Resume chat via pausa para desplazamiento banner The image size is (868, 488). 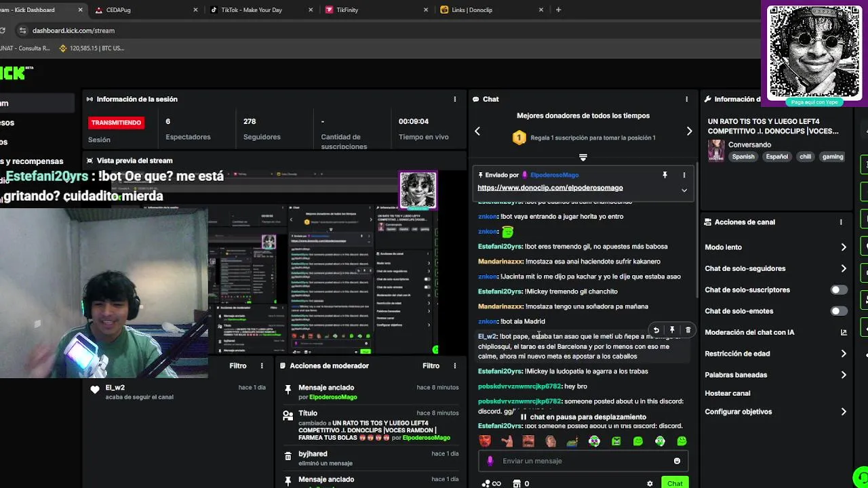click(583, 417)
